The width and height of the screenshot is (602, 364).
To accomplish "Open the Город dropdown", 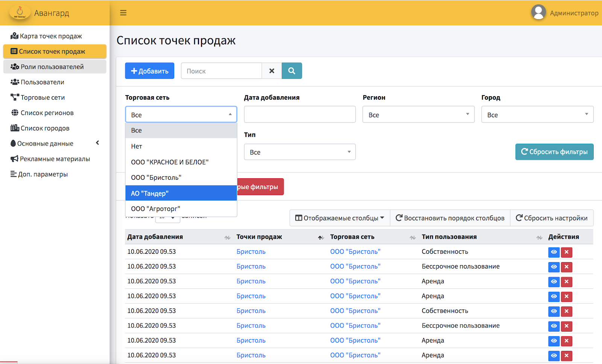I will tap(537, 114).
